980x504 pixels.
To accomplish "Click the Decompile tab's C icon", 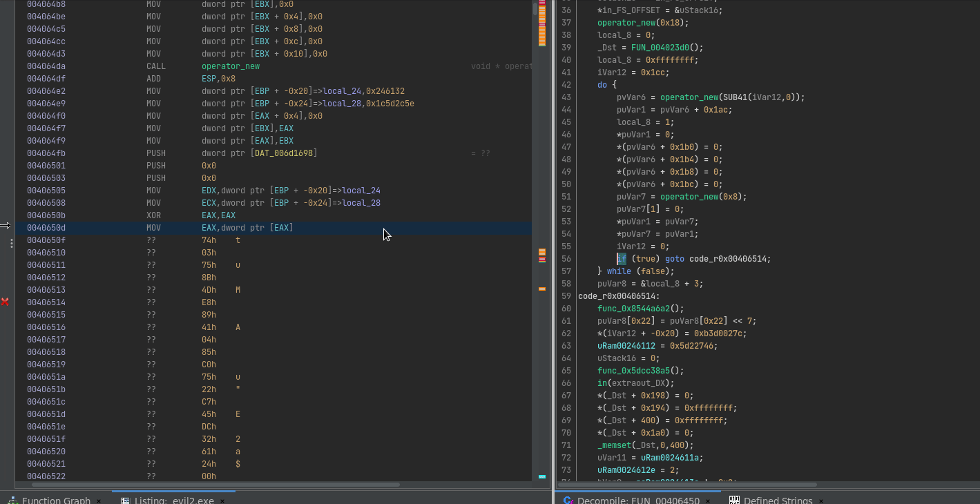I will tap(568, 500).
